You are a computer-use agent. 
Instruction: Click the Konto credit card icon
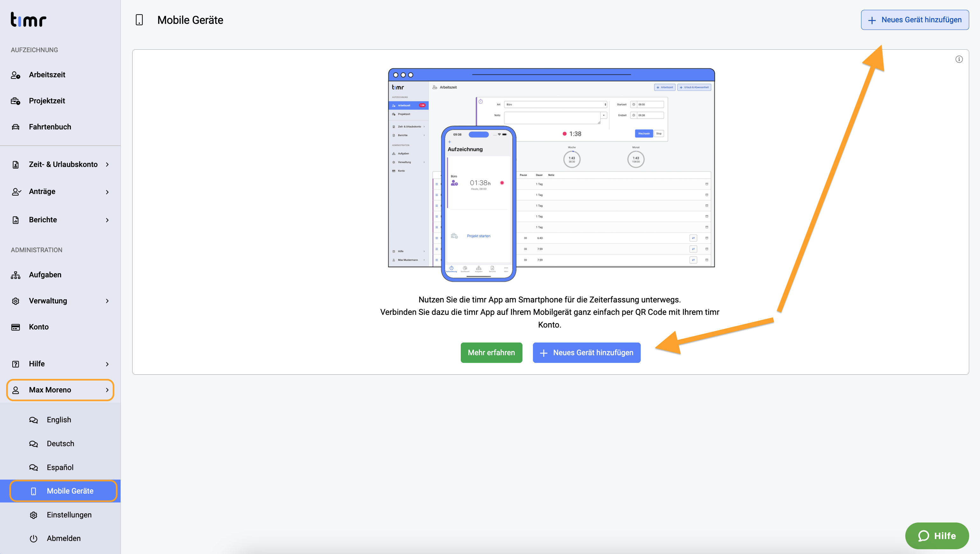click(x=16, y=327)
